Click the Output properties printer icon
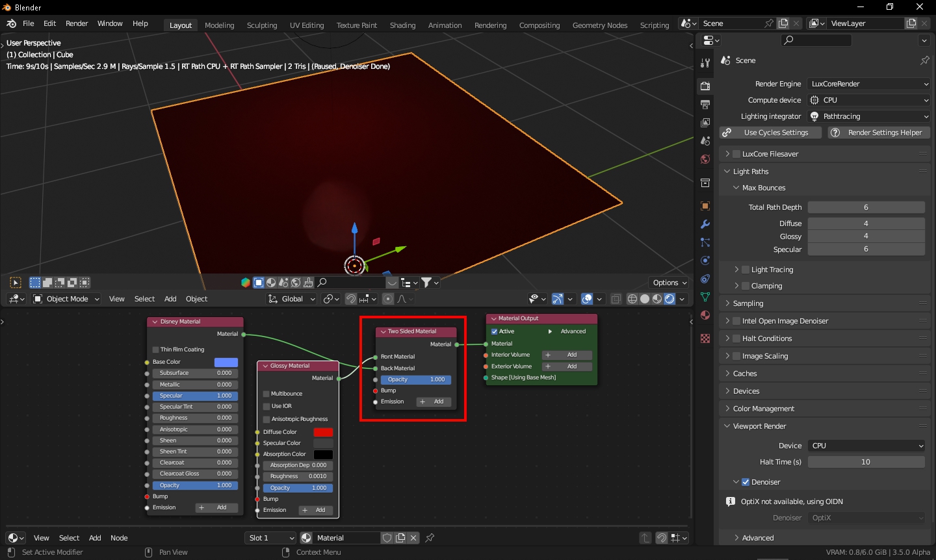The image size is (936, 560). [x=705, y=104]
